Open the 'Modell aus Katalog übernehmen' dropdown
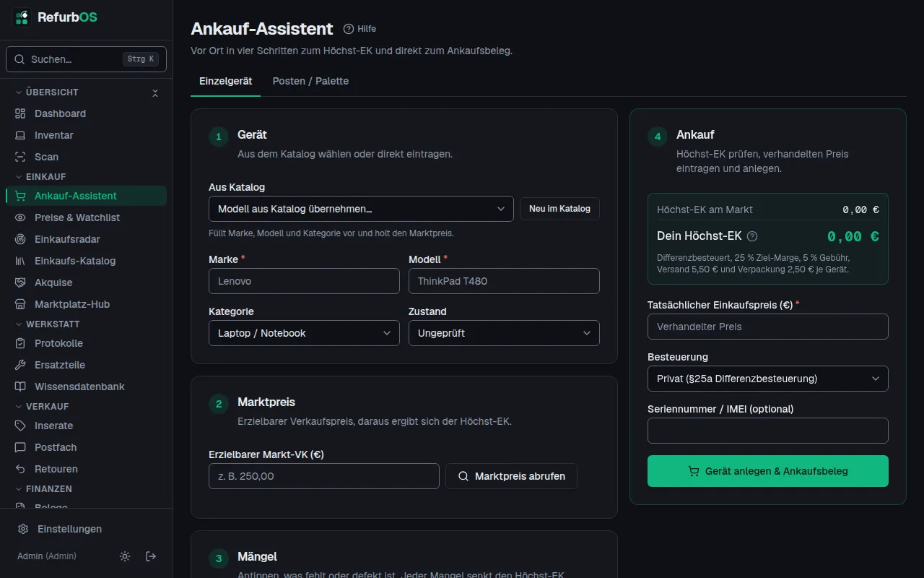 click(361, 209)
